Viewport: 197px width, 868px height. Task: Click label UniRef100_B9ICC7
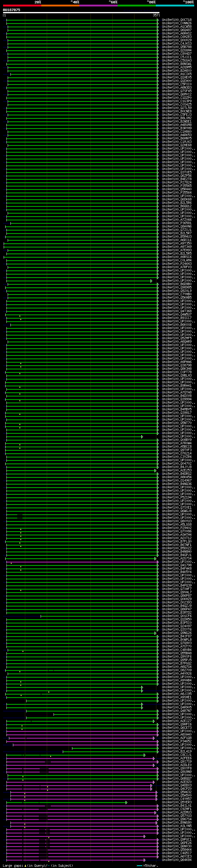pos(177,318)
